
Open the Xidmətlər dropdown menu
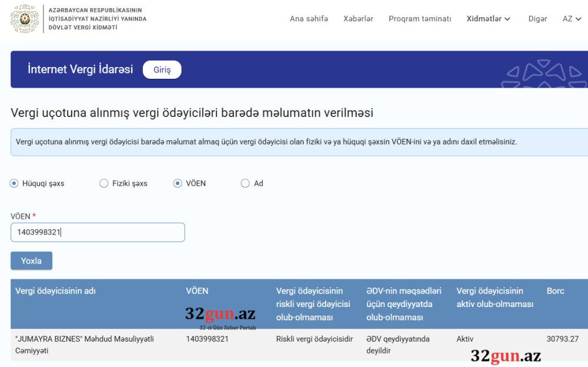point(488,18)
